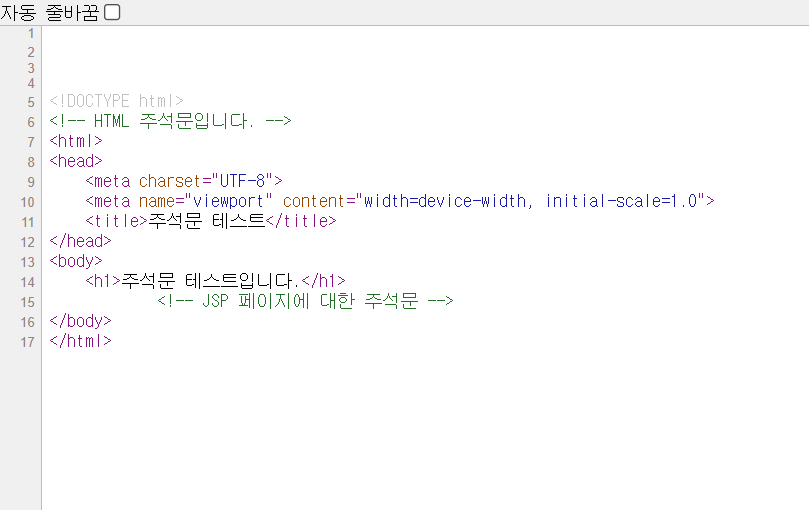Click the opening <head> tag
809x510 pixels.
pos(76,161)
